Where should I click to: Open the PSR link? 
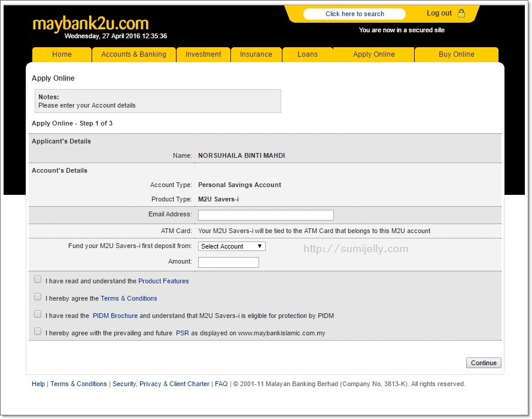[x=183, y=333]
